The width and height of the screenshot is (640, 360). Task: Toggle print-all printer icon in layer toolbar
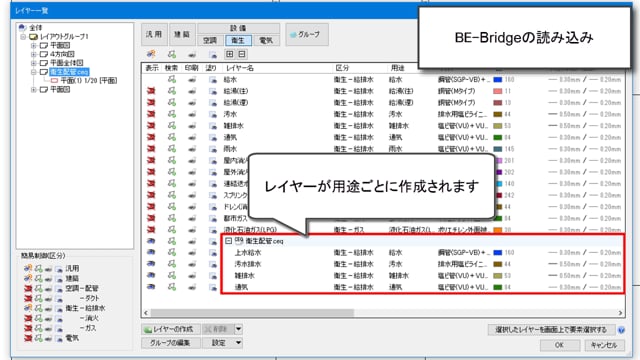pos(192,54)
